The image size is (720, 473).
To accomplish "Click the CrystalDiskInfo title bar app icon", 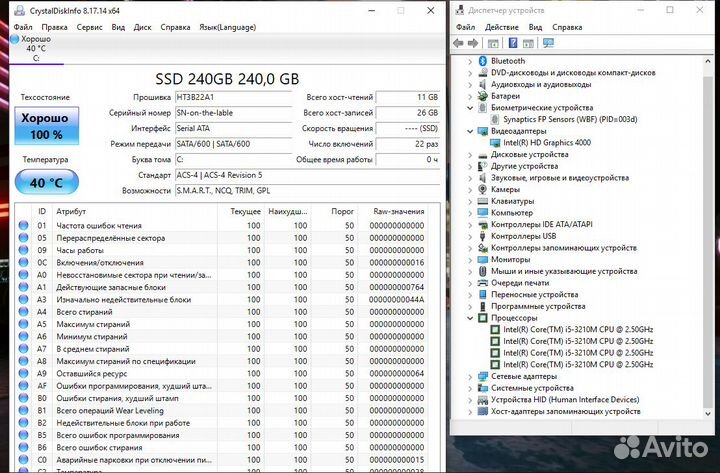I will pos(20,11).
